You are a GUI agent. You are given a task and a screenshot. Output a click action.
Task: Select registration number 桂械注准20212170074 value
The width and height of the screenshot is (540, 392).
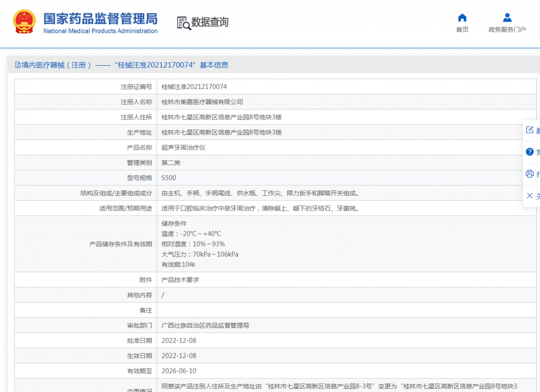tap(194, 86)
